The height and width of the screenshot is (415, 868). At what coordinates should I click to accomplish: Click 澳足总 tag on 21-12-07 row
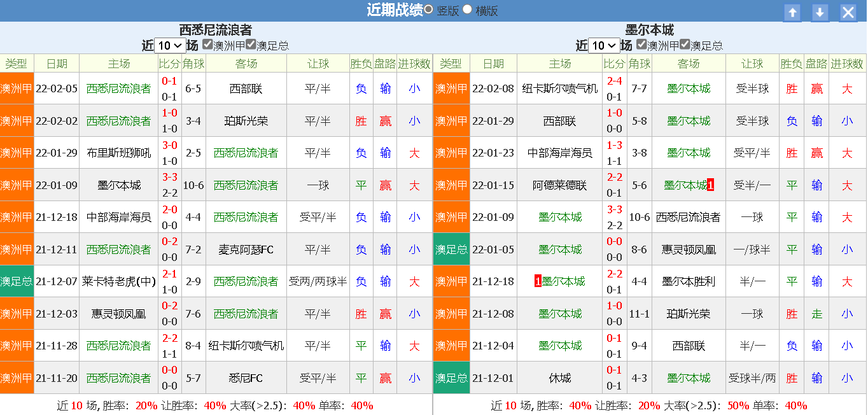click(16, 281)
